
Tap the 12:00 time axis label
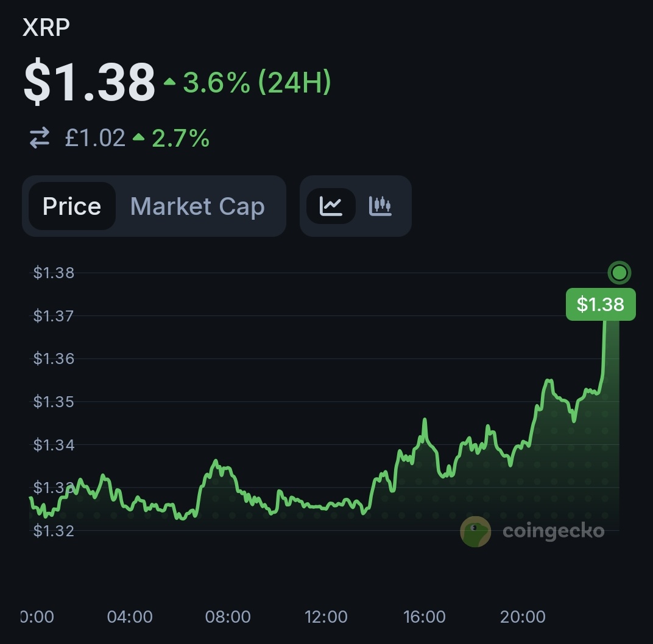[326, 617]
